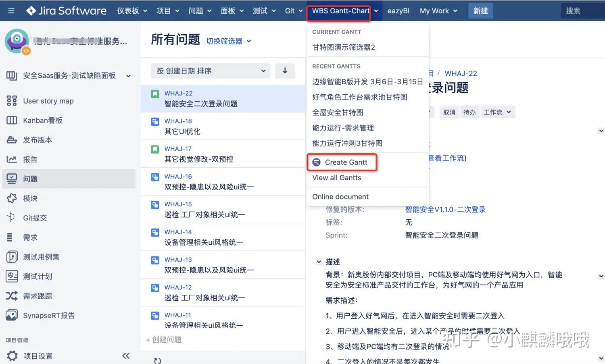Click + 创建问题 below the list
This screenshot has height=364, width=605.
click(x=163, y=339)
